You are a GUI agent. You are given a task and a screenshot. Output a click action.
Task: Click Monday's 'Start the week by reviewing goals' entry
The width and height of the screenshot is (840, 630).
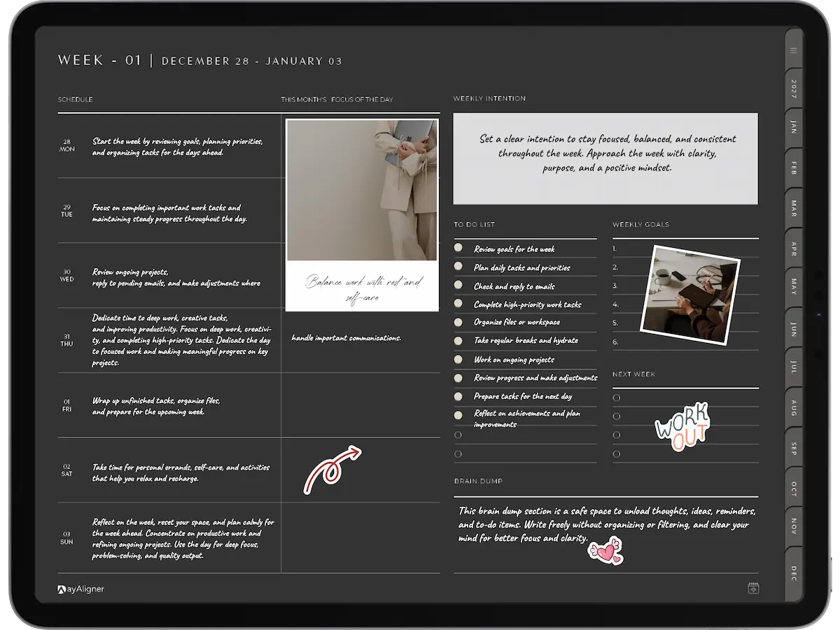point(178,146)
